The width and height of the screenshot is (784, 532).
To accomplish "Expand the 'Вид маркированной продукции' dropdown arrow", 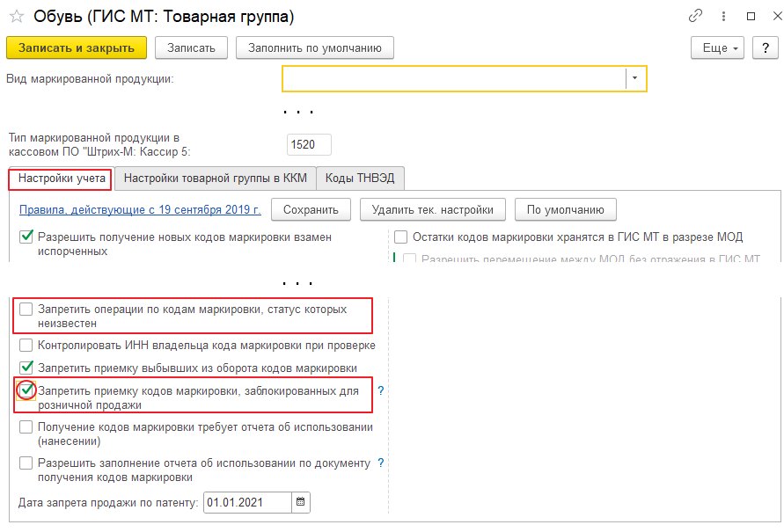I will pos(635,78).
